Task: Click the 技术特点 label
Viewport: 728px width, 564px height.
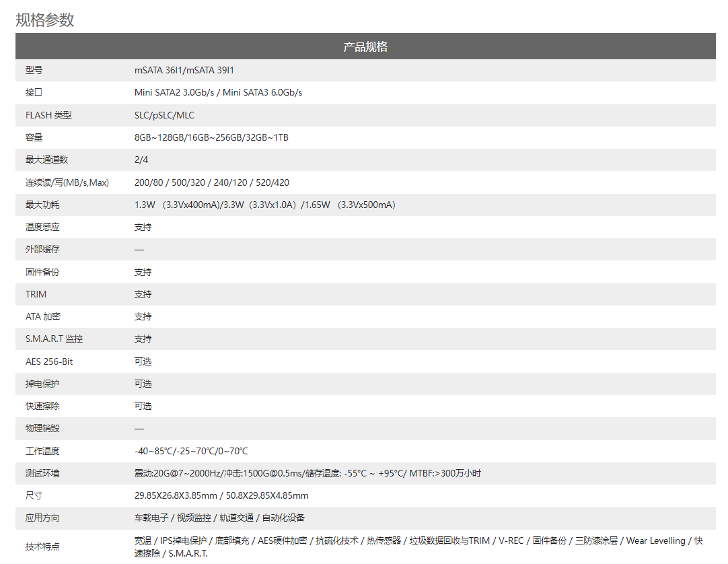Action: click(42, 547)
